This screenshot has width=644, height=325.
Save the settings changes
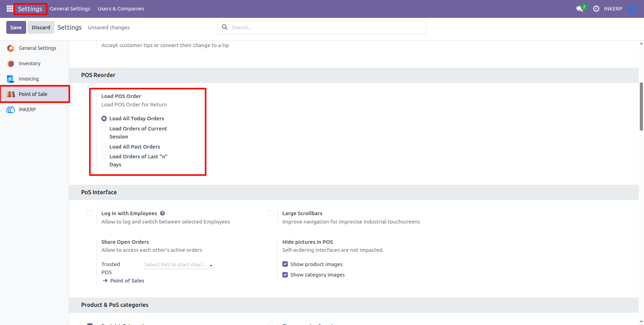click(x=16, y=27)
